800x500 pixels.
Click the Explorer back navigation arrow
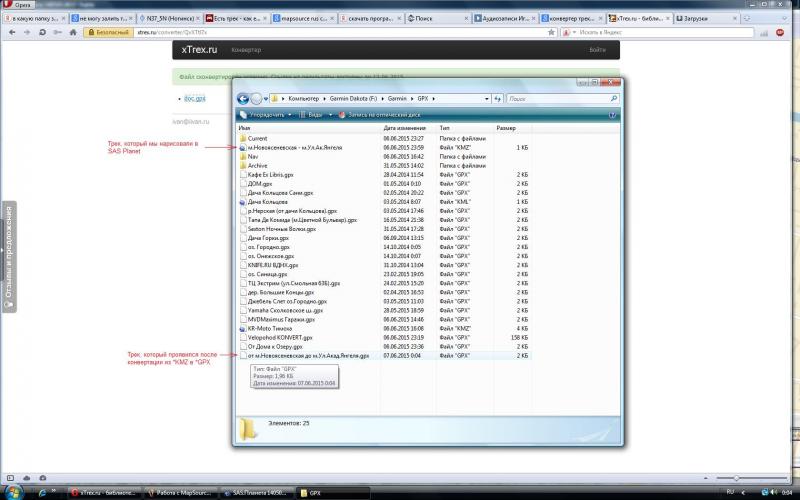tap(242, 99)
